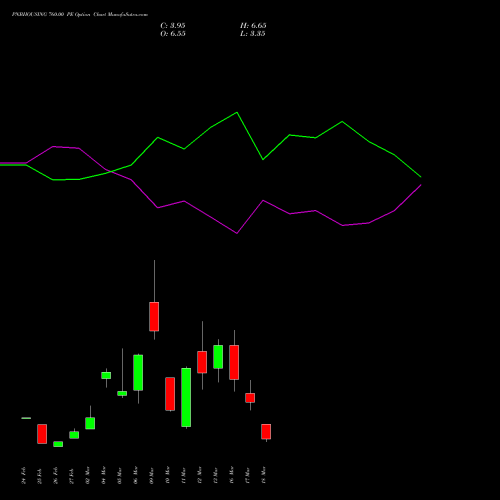The width and height of the screenshot is (500, 500).
Task: Click the long green candlestick above 11 Mar
Action: point(186,397)
